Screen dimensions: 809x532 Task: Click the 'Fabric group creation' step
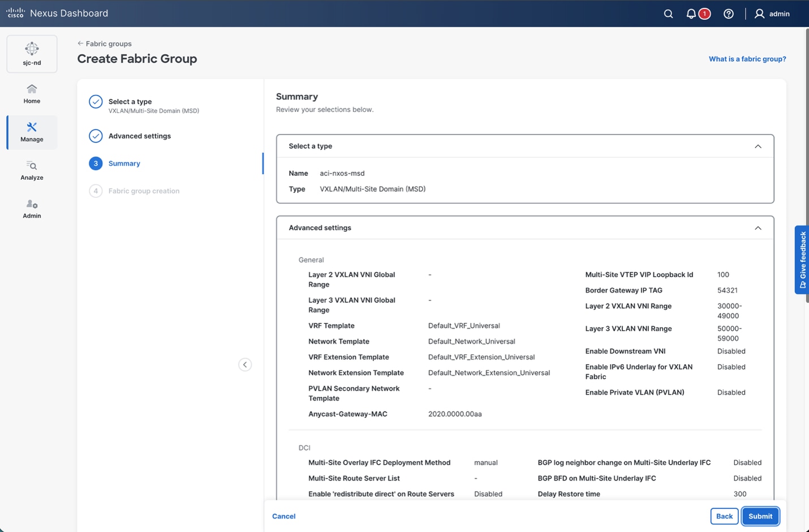tap(144, 191)
